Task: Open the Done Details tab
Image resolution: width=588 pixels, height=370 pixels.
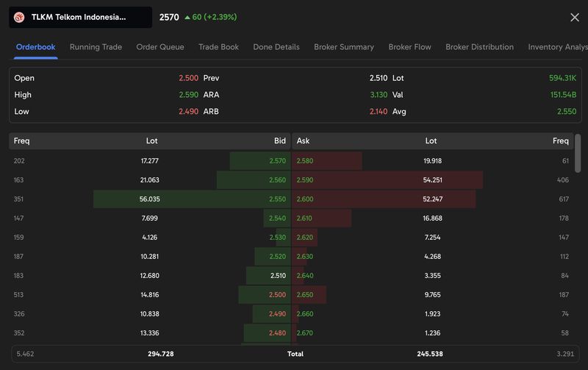Action: click(276, 47)
